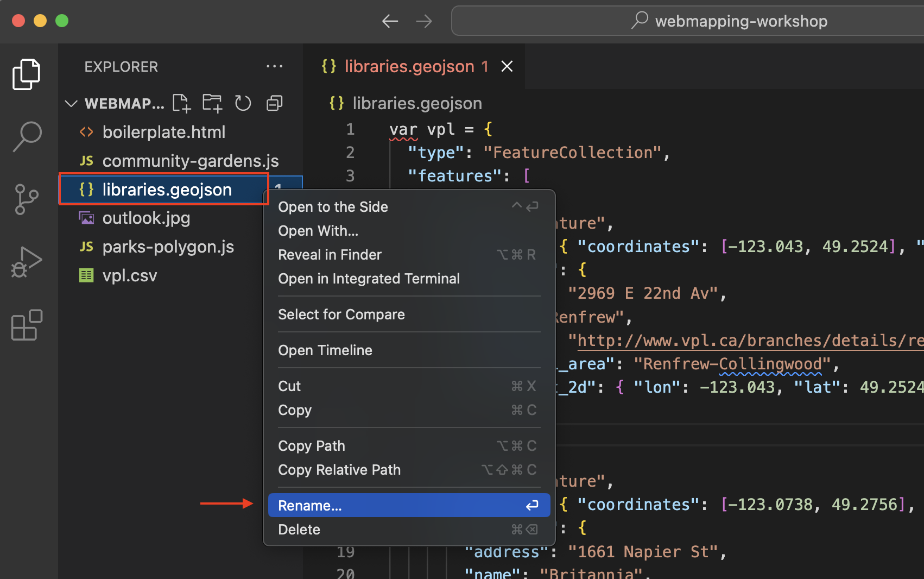
Task: Click the macOS green zoom button
Action: [x=62, y=21]
